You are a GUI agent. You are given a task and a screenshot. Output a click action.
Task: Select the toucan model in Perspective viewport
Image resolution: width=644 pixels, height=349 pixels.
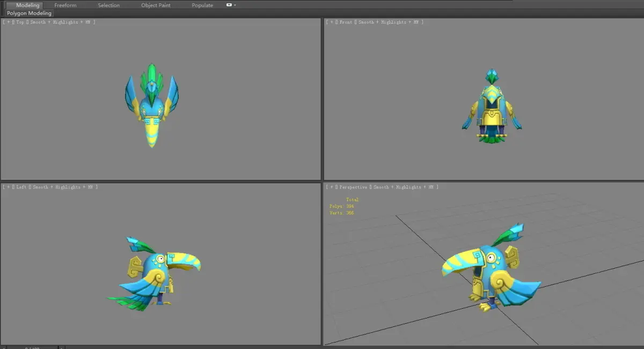click(x=491, y=268)
